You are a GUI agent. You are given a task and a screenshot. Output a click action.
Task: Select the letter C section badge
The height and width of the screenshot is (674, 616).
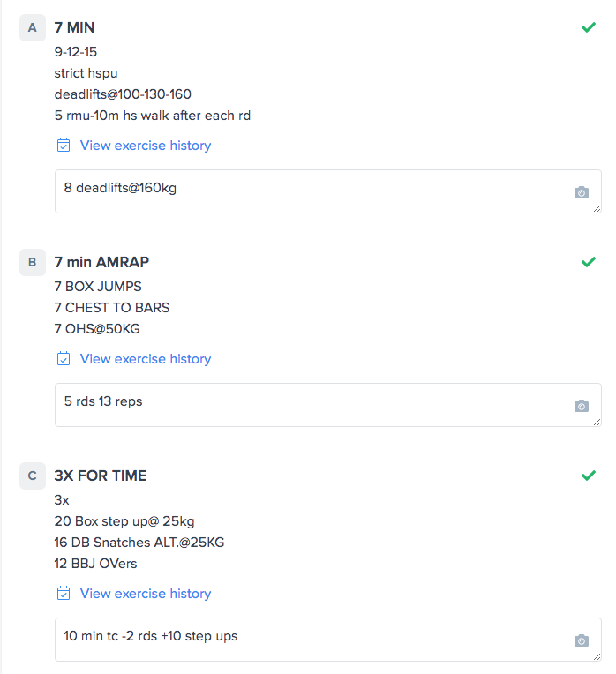[33, 476]
